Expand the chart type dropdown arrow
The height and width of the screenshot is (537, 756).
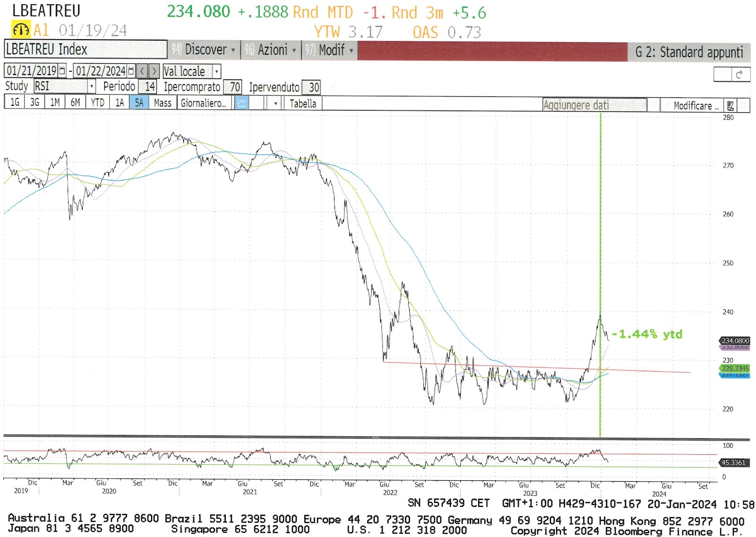[275, 103]
